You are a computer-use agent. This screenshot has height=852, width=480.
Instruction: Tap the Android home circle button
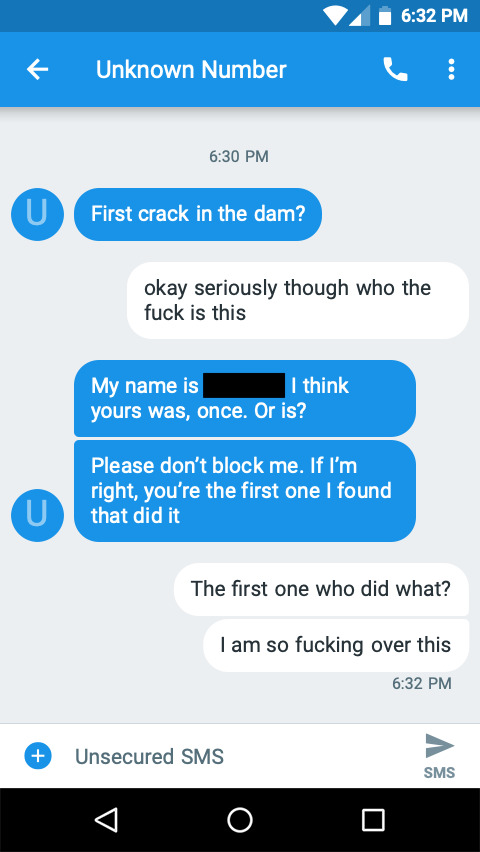[x=240, y=819]
